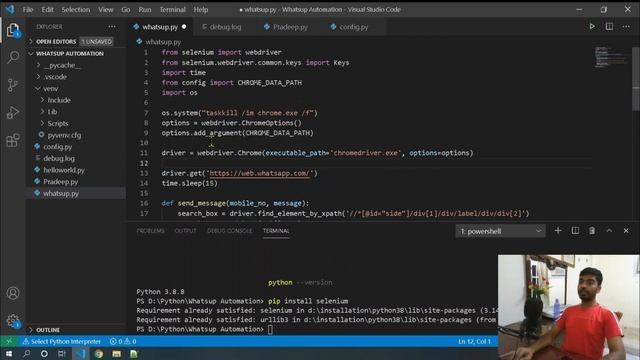This screenshot has height=360, width=640.
Task: Open the Go menu
Action: click(x=126, y=9)
